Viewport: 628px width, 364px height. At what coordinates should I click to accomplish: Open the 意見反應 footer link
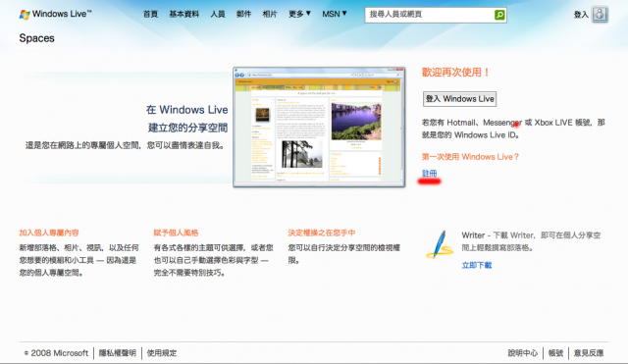click(x=589, y=353)
